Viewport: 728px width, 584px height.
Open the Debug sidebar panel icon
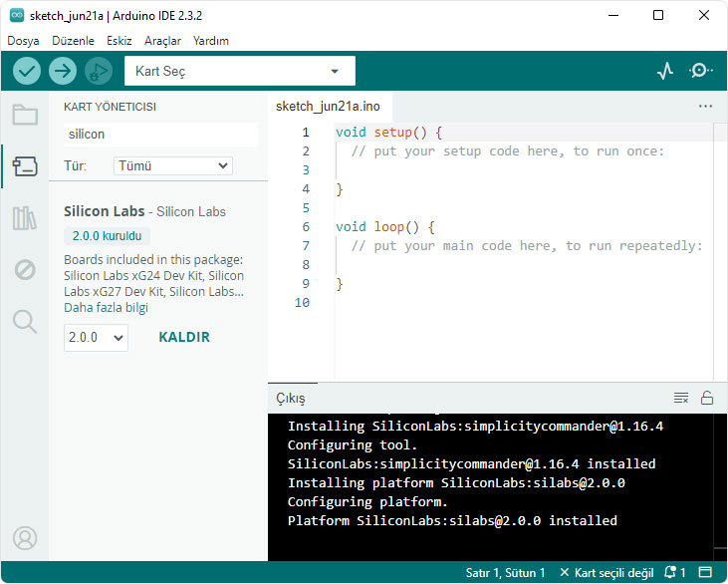pyautogui.click(x=25, y=269)
